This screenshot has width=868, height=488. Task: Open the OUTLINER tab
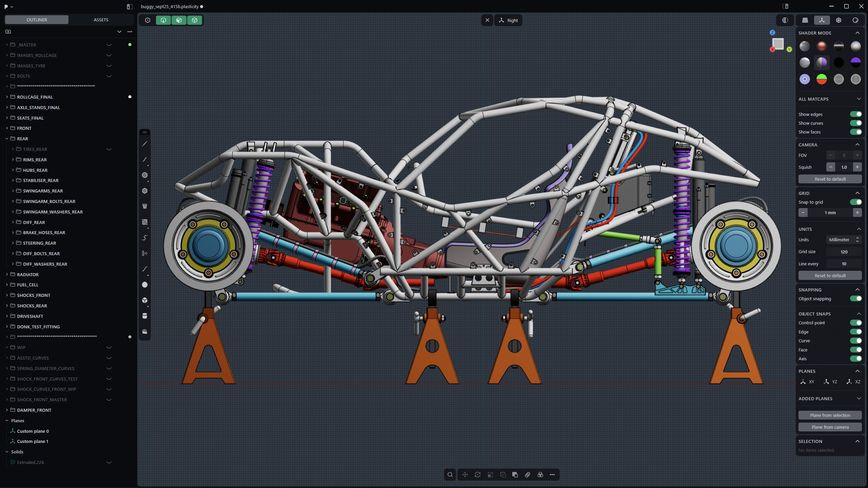pyautogui.click(x=37, y=20)
